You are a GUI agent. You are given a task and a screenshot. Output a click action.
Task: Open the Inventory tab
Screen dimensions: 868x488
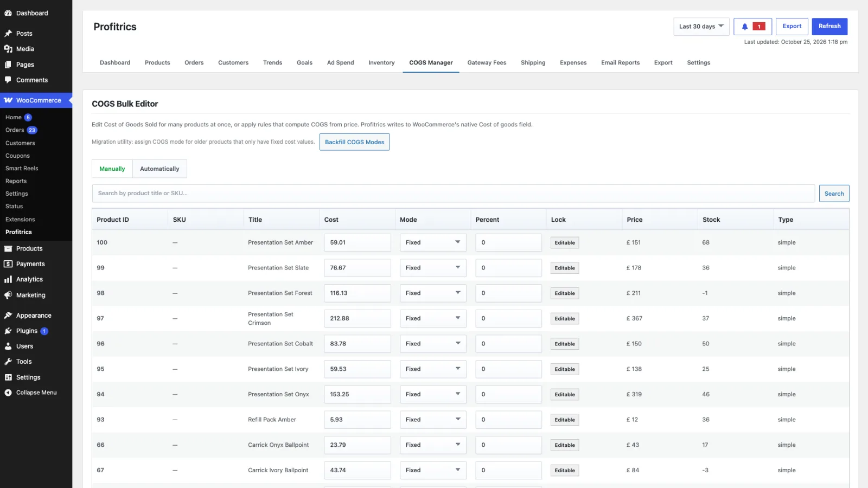(x=381, y=63)
